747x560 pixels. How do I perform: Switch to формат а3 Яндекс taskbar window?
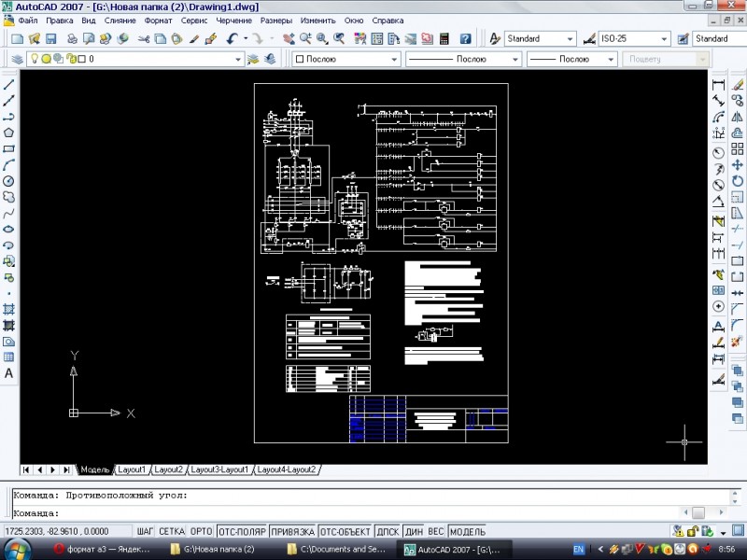coord(103,549)
